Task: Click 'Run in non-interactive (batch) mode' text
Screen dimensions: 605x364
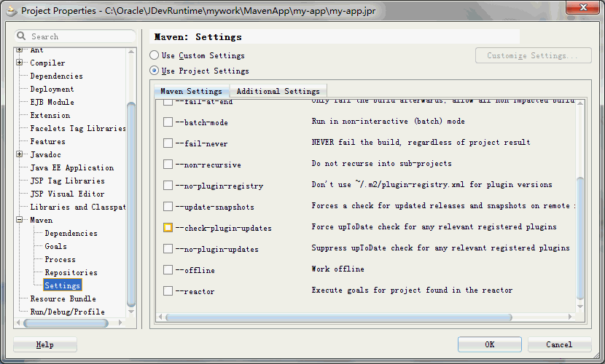Action: click(x=389, y=122)
